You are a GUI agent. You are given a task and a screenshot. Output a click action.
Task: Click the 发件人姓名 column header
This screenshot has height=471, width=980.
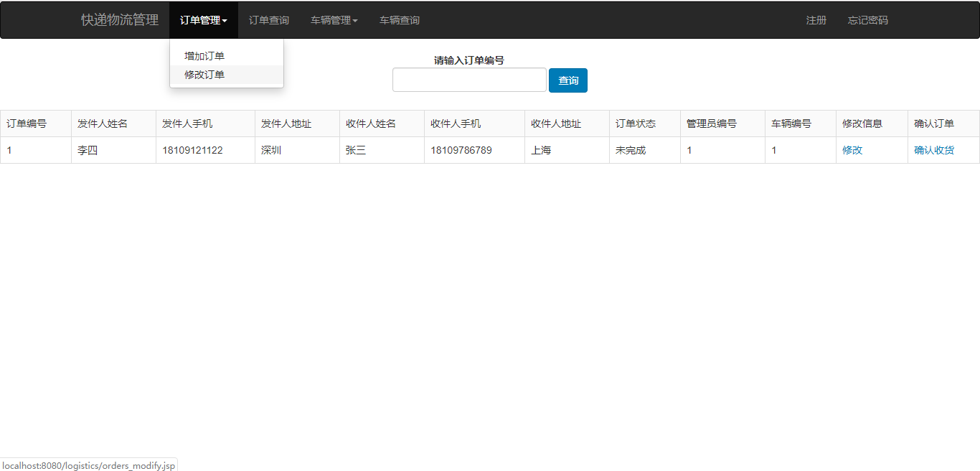(114, 123)
